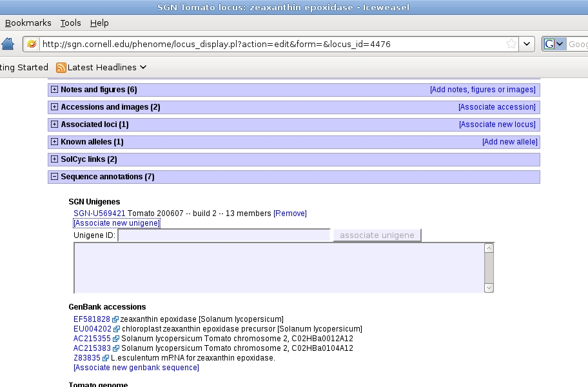Screen dimensions: 588x387
Task: Click external link icon next to Z83835
Action: [x=106, y=358]
